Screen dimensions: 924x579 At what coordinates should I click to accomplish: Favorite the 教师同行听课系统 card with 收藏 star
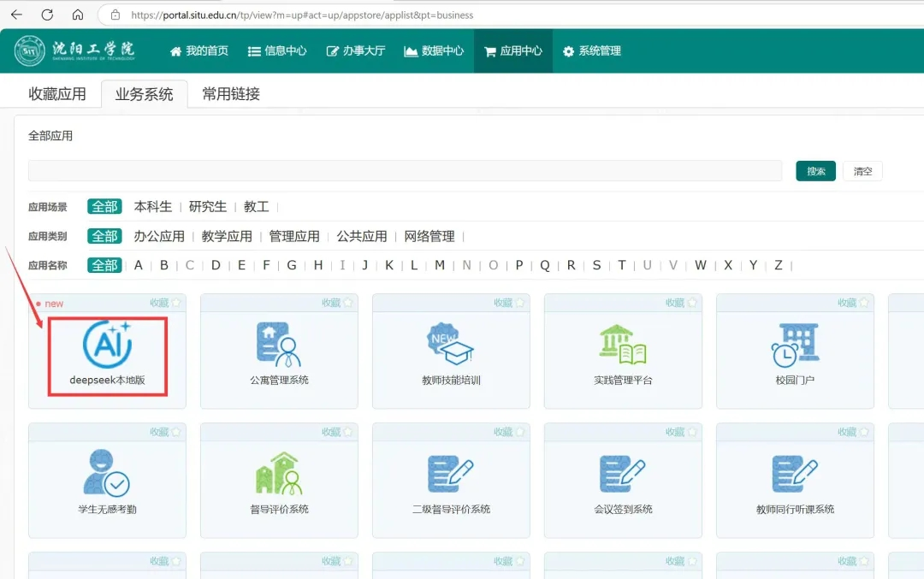[x=853, y=432]
